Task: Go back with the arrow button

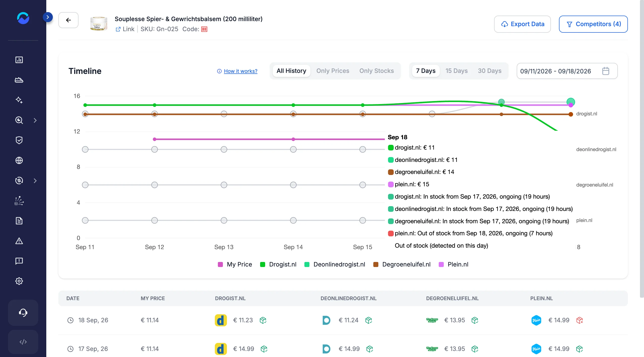Action: [68, 20]
